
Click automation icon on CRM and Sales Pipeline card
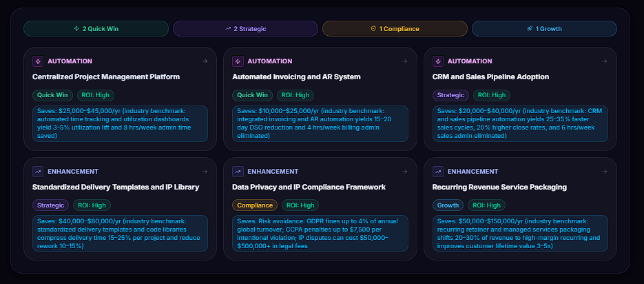coord(438,61)
